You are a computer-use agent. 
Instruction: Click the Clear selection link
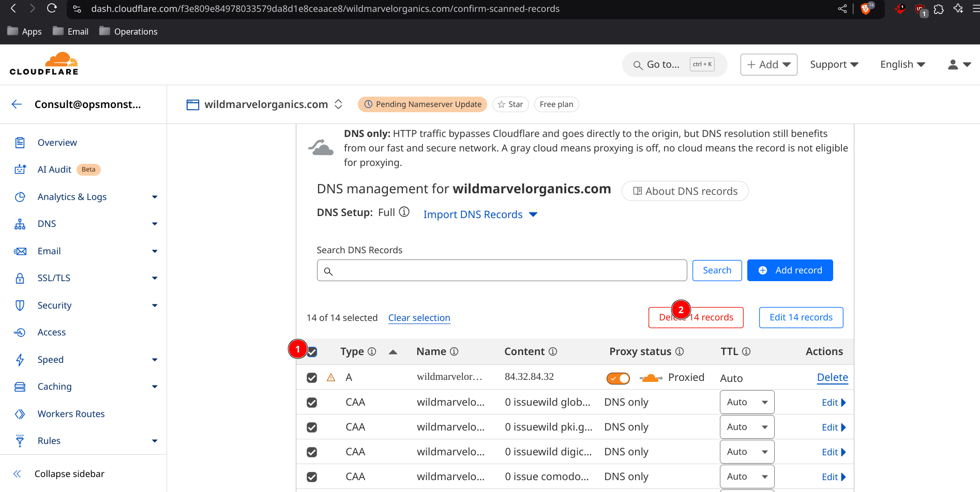click(x=419, y=318)
